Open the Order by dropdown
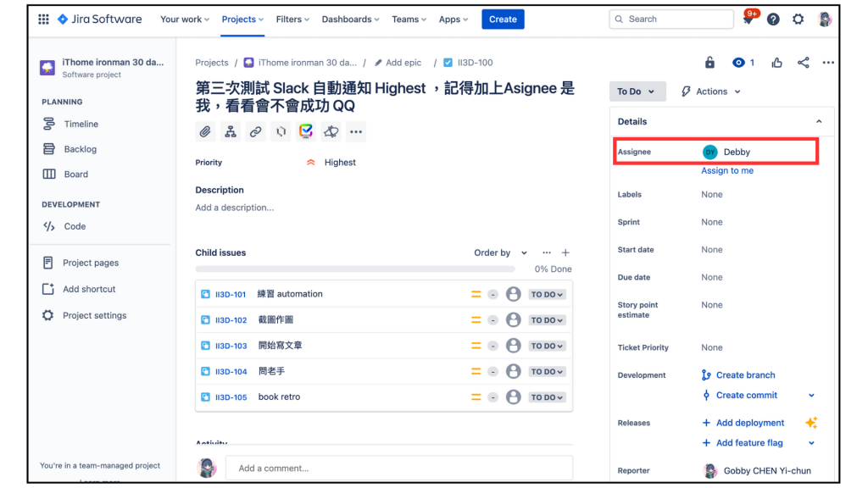The width and height of the screenshot is (868, 488). point(500,252)
